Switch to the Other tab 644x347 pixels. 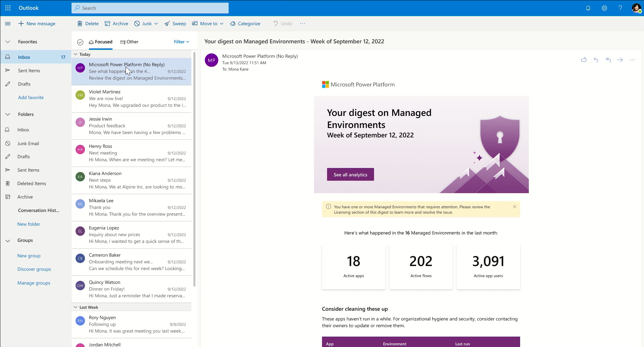click(x=129, y=42)
